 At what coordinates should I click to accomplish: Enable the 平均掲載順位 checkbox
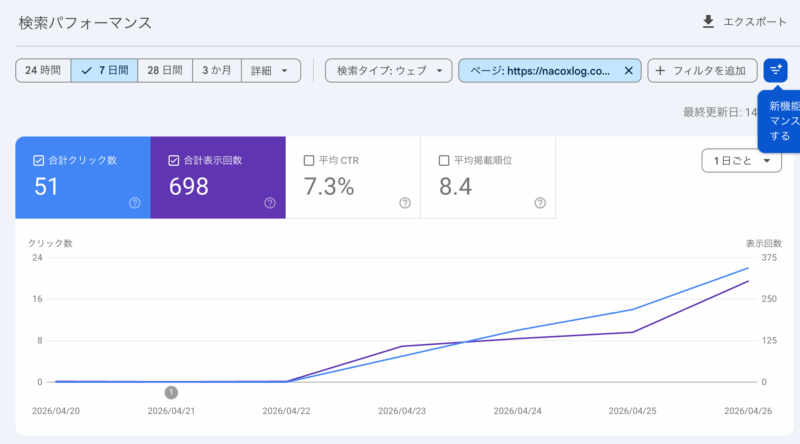point(444,160)
